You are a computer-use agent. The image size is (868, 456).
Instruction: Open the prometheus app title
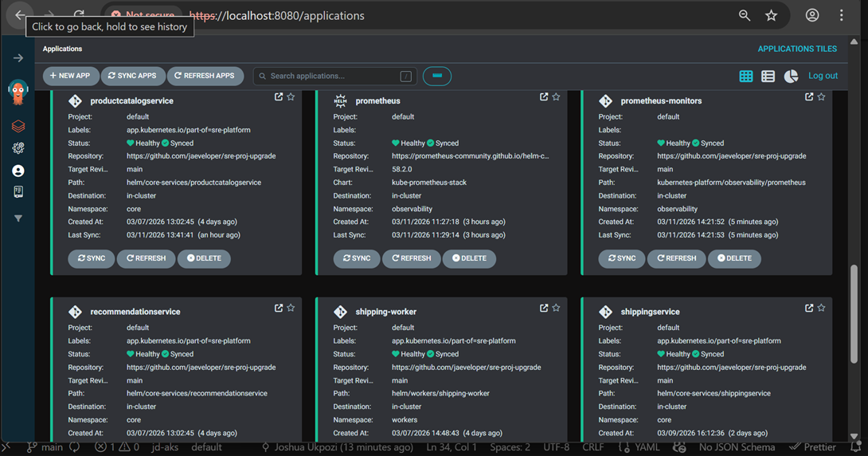click(x=377, y=100)
